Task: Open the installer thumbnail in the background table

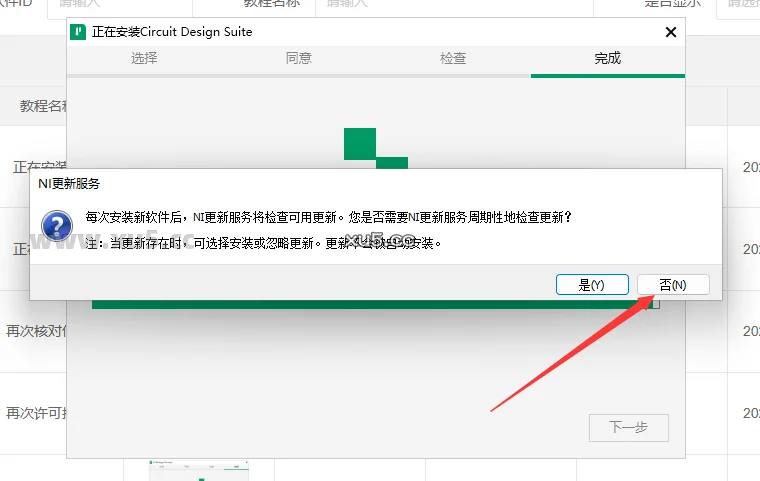Action: pos(199,470)
